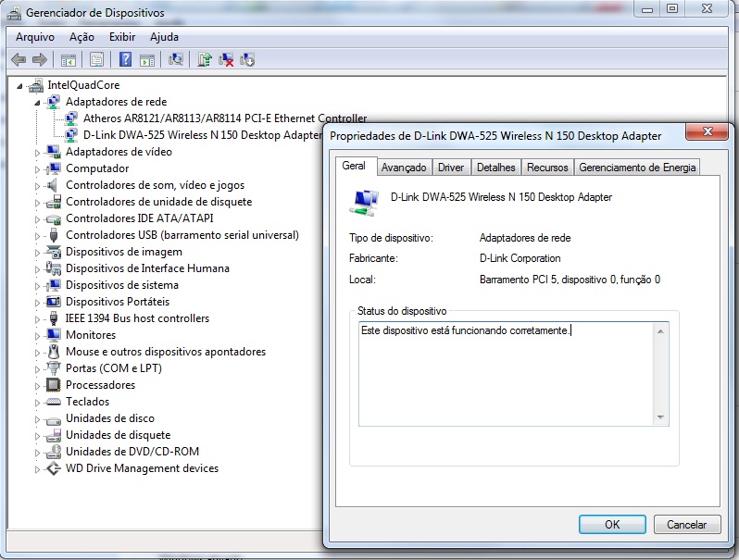Screen dimensions: 739x560
Task: Click the large D-Link adapter icon in Properties
Action: point(364,203)
